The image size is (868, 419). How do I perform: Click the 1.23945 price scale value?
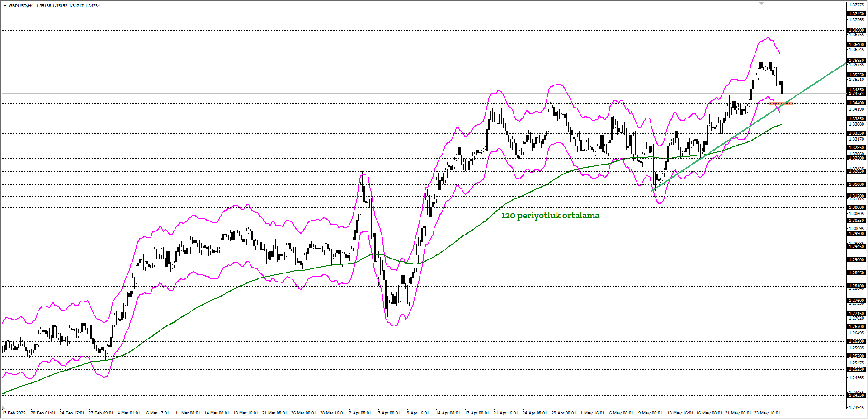(x=857, y=408)
